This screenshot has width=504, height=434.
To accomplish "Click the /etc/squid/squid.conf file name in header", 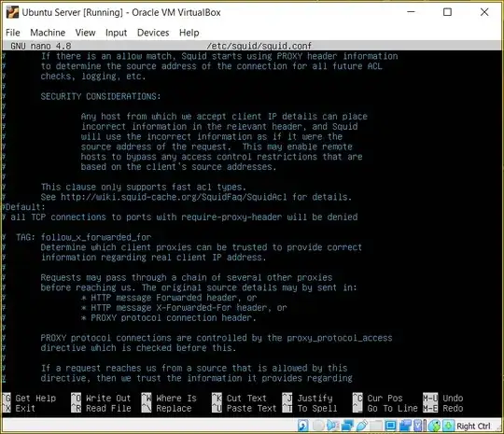I will 259,46.
